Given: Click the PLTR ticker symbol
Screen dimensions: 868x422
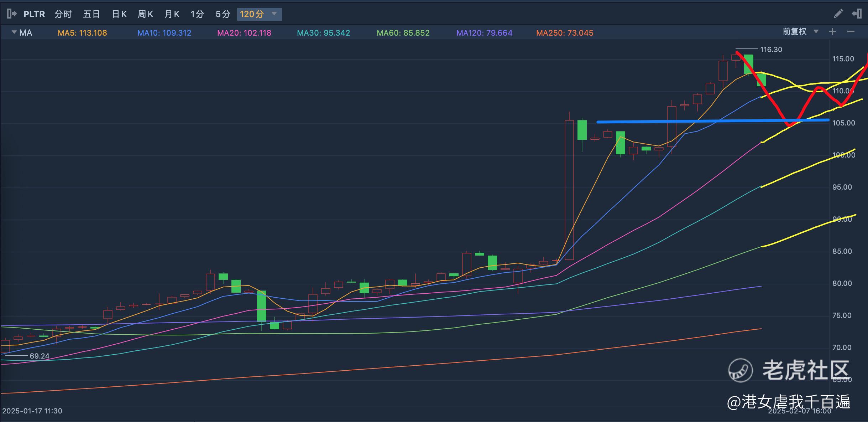Looking at the screenshot, I should click(34, 14).
